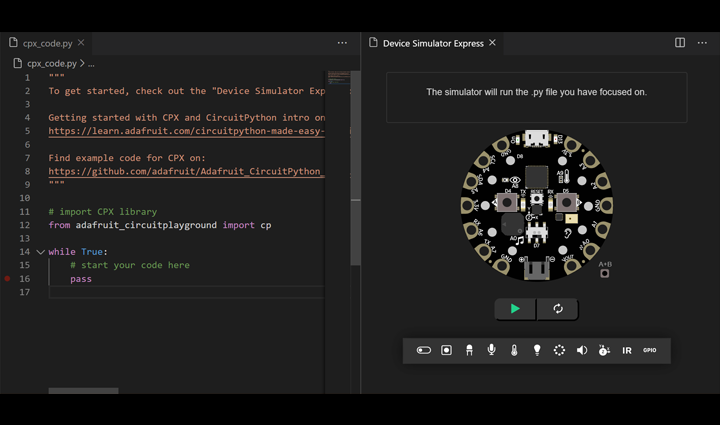Select the NeoPixel ring icon
Image resolution: width=720 pixels, height=425 pixels.
tap(559, 350)
